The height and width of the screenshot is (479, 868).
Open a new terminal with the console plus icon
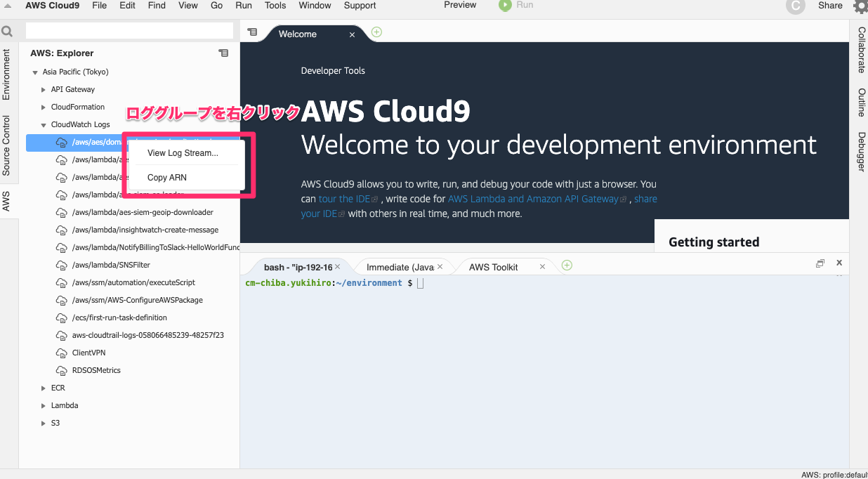click(x=566, y=265)
